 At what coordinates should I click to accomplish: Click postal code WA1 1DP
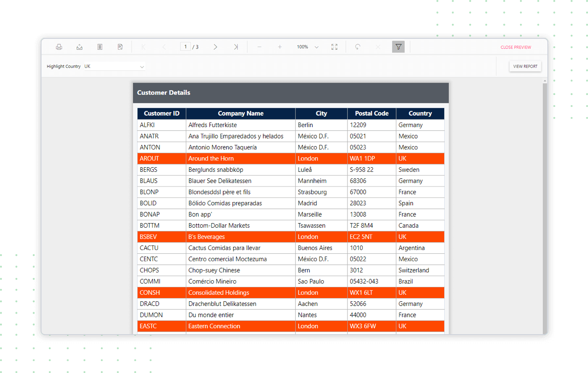(x=372, y=159)
